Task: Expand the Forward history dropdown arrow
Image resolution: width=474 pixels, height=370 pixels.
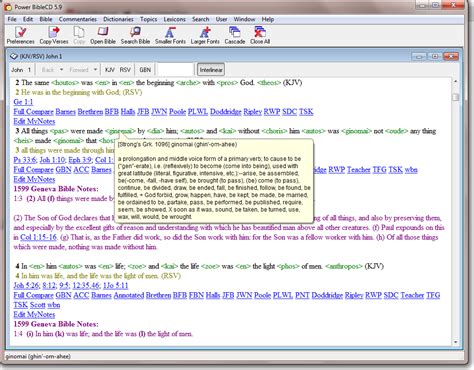Action: pyautogui.click(x=95, y=70)
